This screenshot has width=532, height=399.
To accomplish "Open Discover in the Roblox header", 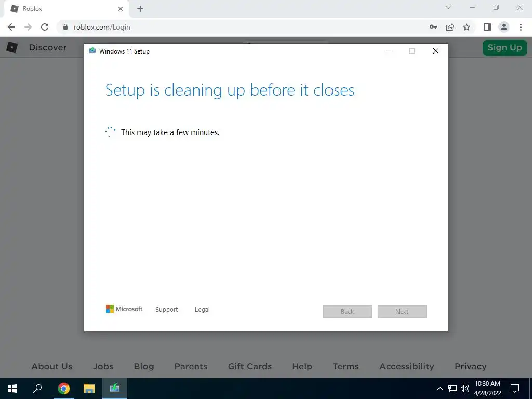I will tap(48, 47).
